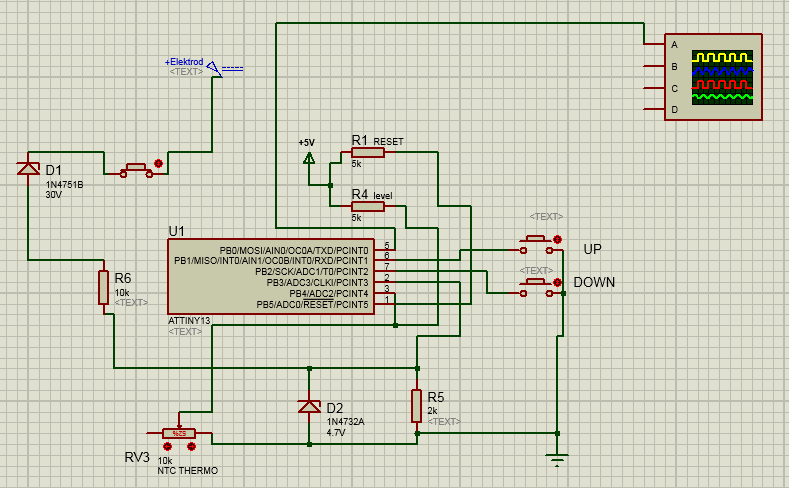Select the D1 1N4751B zener diode symbol
Viewport: 789px width, 488px height.
pos(28,168)
